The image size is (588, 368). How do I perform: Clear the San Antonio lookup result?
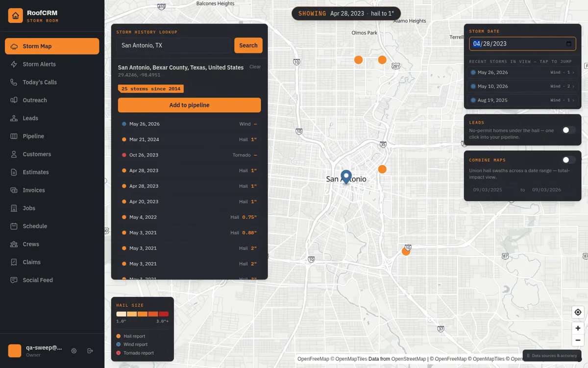(x=255, y=67)
